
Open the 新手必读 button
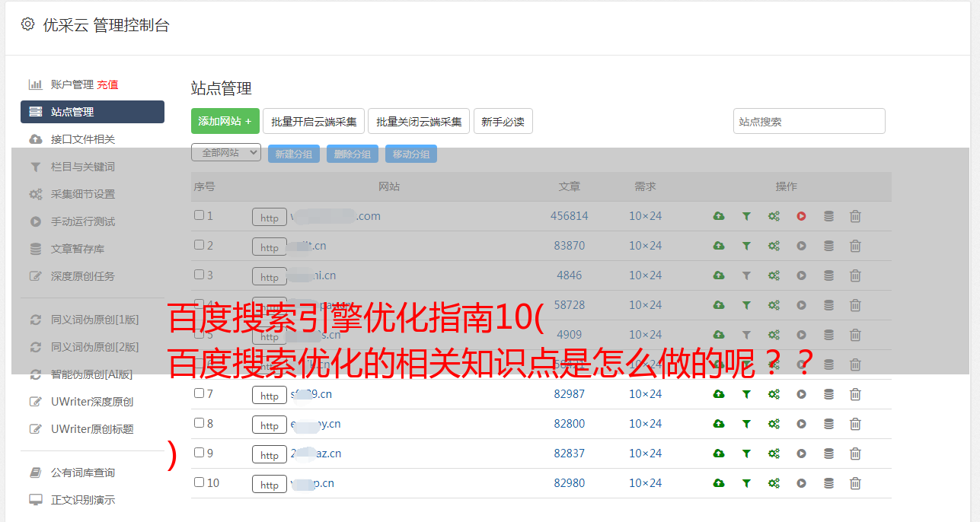point(503,121)
